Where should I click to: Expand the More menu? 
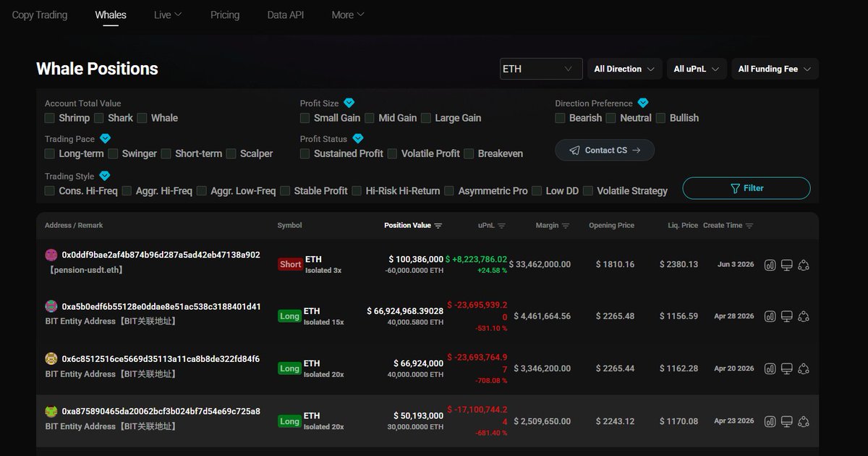[348, 14]
